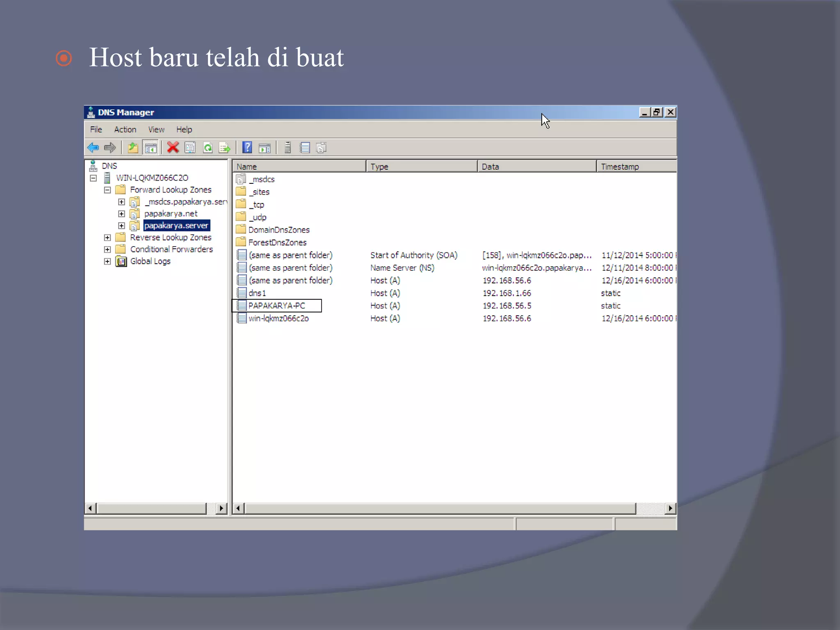Click the tree pane horizontal scrollbar thumb
This screenshot has height=630, width=840.
pos(152,509)
